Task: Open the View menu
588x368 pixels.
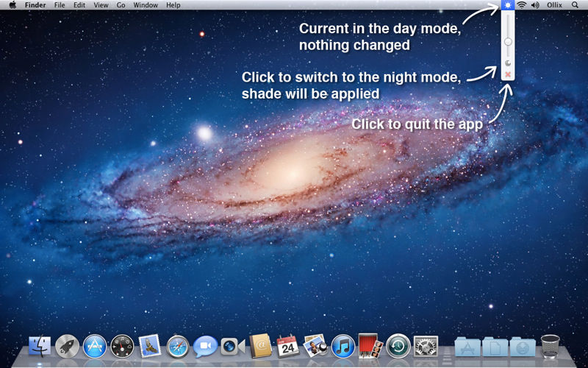Action: click(x=101, y=5)
